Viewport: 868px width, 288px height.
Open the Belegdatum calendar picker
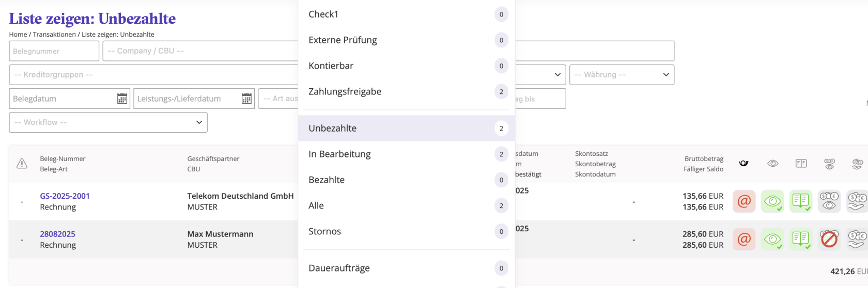point(122,99)
